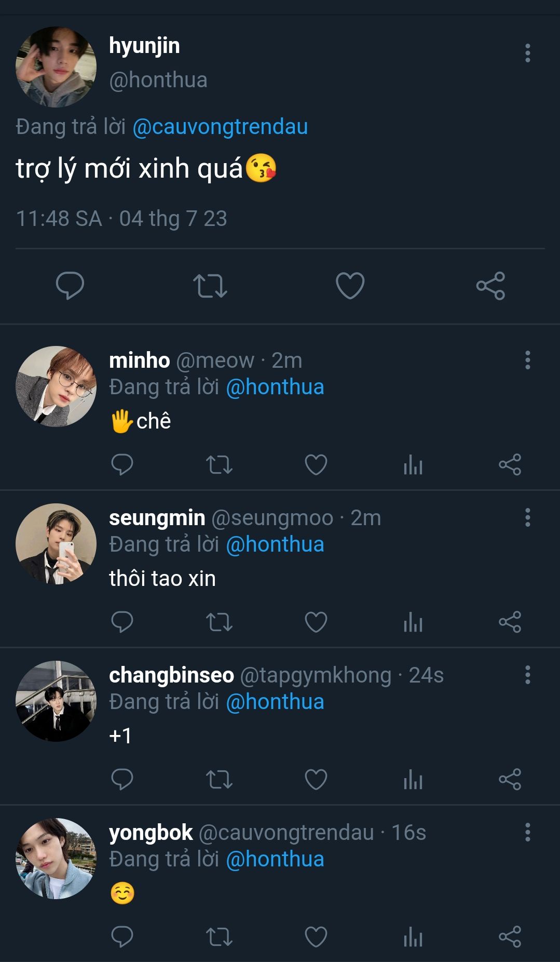Image resolution: width=560 pixels, height=962 pixels.
Task: Like minho's reply tweet
Action: coord(316,464)
